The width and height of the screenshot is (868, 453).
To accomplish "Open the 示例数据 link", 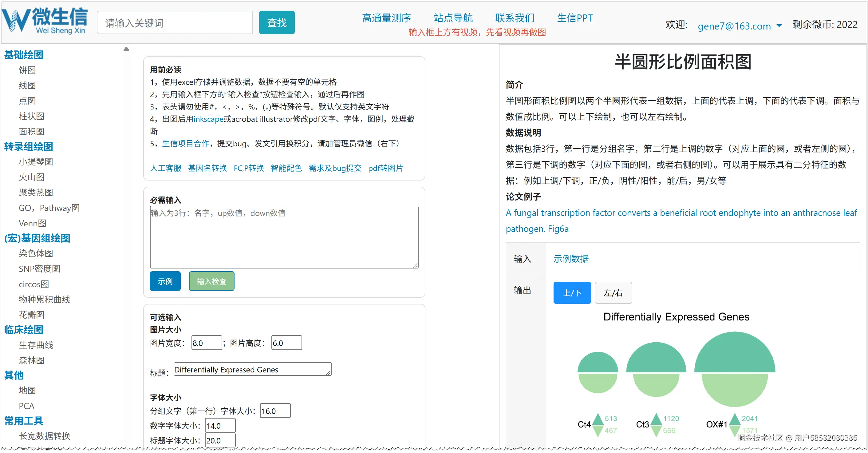I will pos(571,259).
